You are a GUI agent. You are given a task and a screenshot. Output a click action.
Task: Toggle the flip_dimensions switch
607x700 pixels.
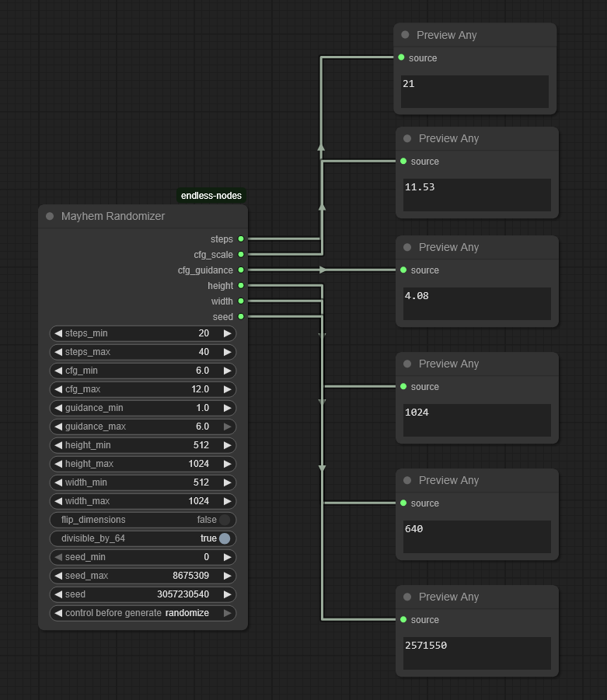click(224, 520)
